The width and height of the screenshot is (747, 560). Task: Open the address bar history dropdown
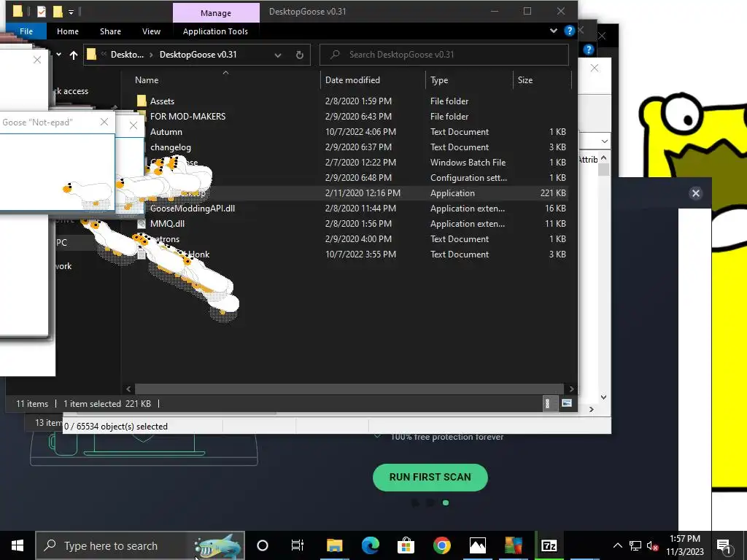(x=278, y=55)
